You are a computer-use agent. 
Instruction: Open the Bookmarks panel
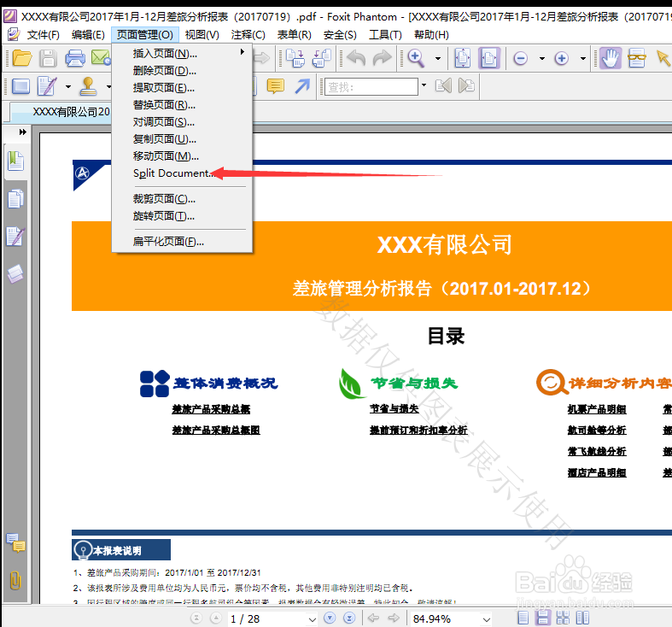[16, 161]
